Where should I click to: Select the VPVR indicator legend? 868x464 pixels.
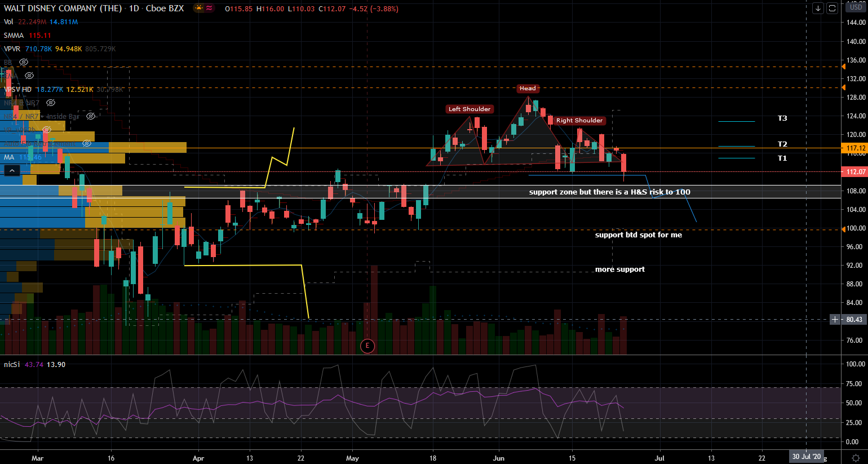pyautogui.click(x=13, y=49)
